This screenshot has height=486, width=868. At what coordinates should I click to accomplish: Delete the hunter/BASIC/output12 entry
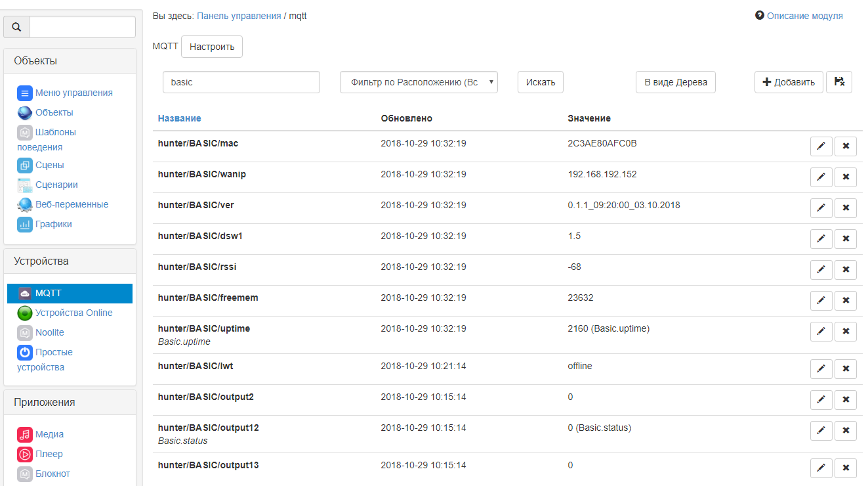(x=845, y=431)
